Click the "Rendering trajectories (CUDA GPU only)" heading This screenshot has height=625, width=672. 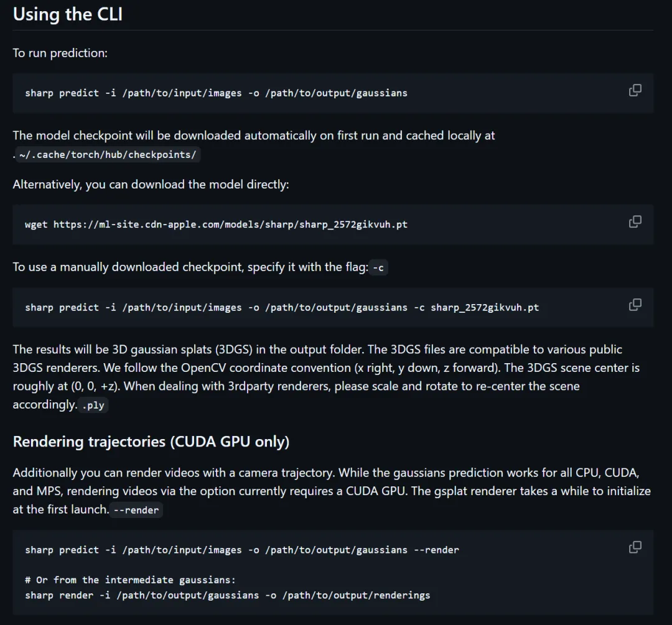pos(151,442)
